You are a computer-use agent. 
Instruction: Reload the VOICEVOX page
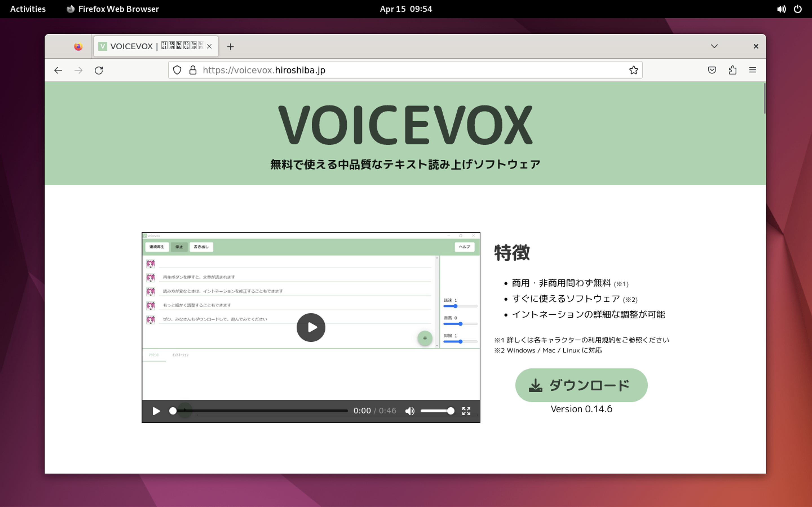click(99, 70)
